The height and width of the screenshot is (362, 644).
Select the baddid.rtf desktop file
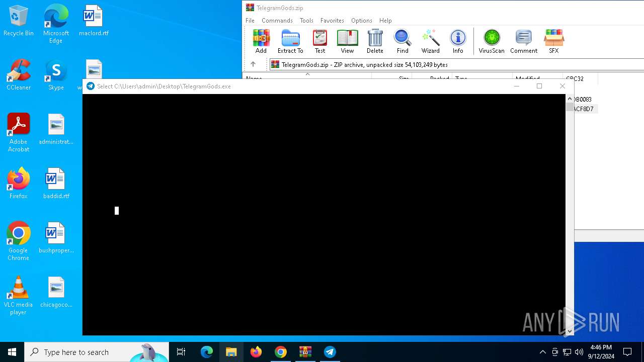(x=56, y=184)
